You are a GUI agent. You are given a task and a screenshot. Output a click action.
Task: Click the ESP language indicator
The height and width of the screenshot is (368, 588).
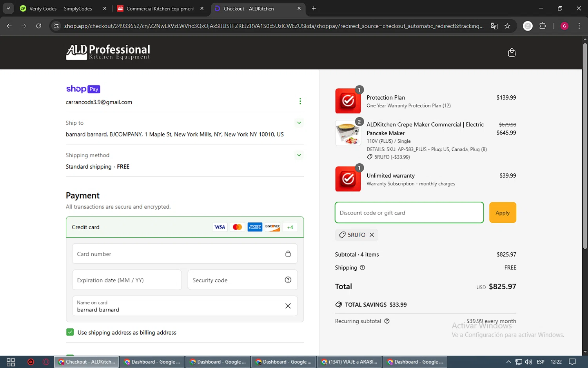tap(541, 362)
